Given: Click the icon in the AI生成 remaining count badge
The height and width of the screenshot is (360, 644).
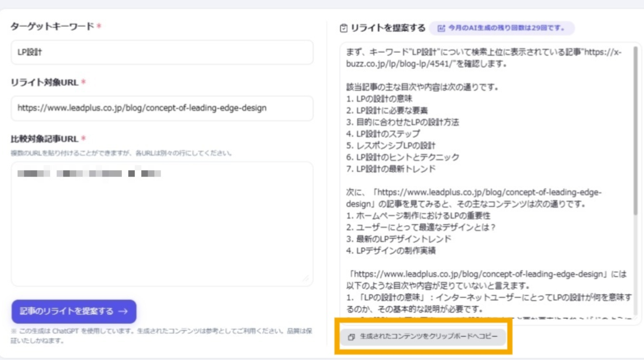Looking at the screenshot, I should coord(441,28).
